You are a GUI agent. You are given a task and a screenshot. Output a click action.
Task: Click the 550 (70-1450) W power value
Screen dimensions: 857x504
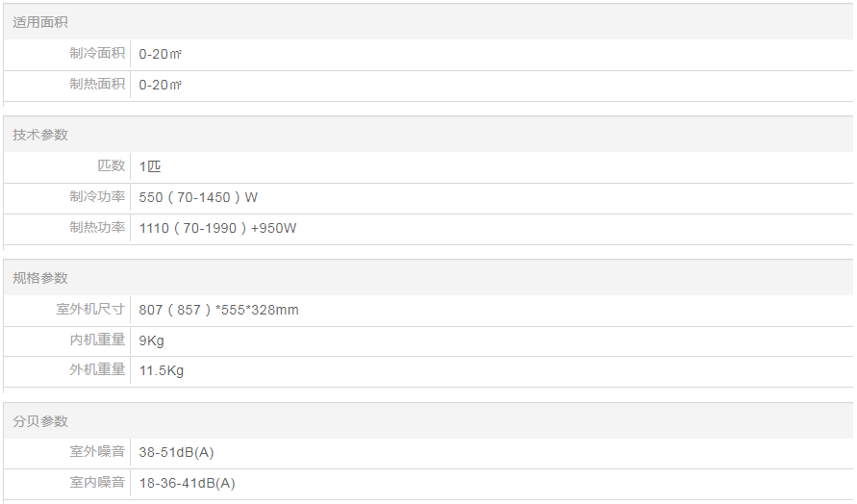pyautogui.click(x=198, y=197)
